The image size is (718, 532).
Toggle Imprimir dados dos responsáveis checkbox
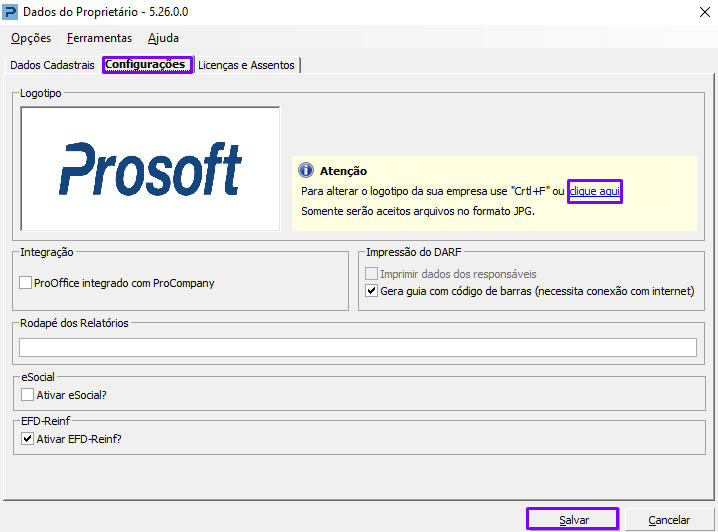click(371, 274)
